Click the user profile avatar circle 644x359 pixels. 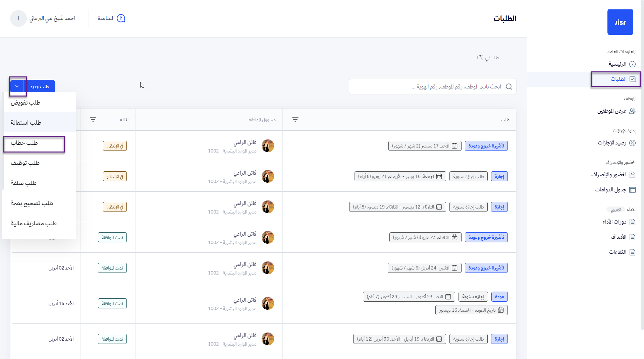pyautogui.click(x=18, y=18)
